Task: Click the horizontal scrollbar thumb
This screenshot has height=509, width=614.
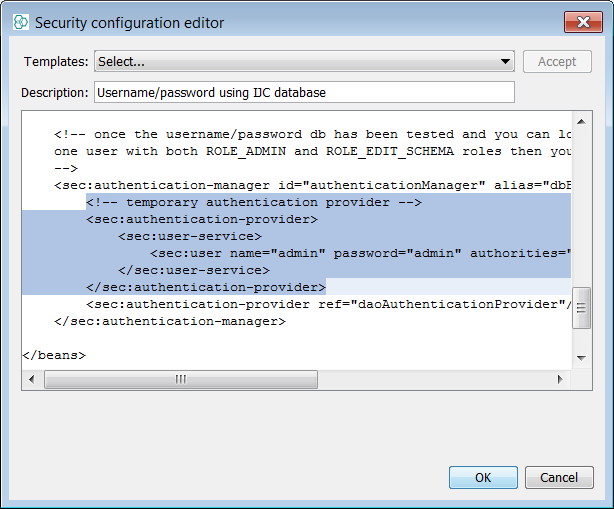Action: [x=181, y=380]
